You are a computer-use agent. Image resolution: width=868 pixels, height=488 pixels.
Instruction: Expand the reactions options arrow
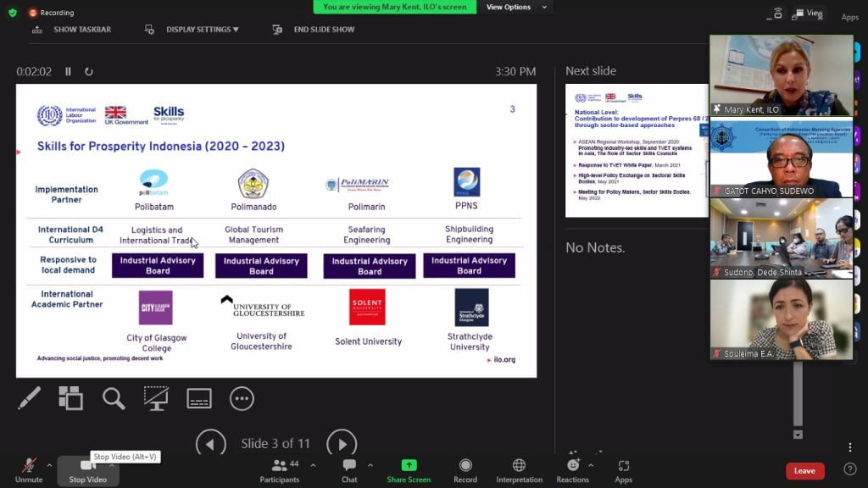[591, 465]
